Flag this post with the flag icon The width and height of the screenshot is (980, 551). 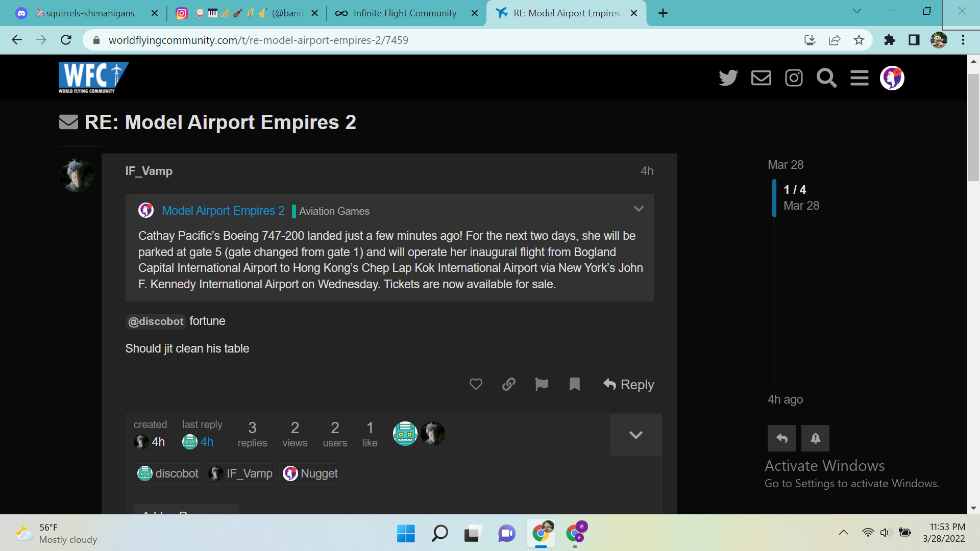[542, 384]
